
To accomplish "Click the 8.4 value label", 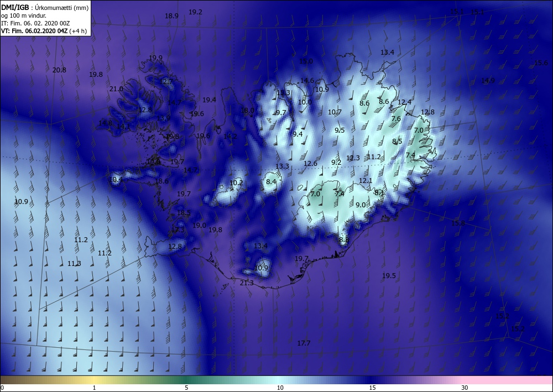I will (271, 182).
